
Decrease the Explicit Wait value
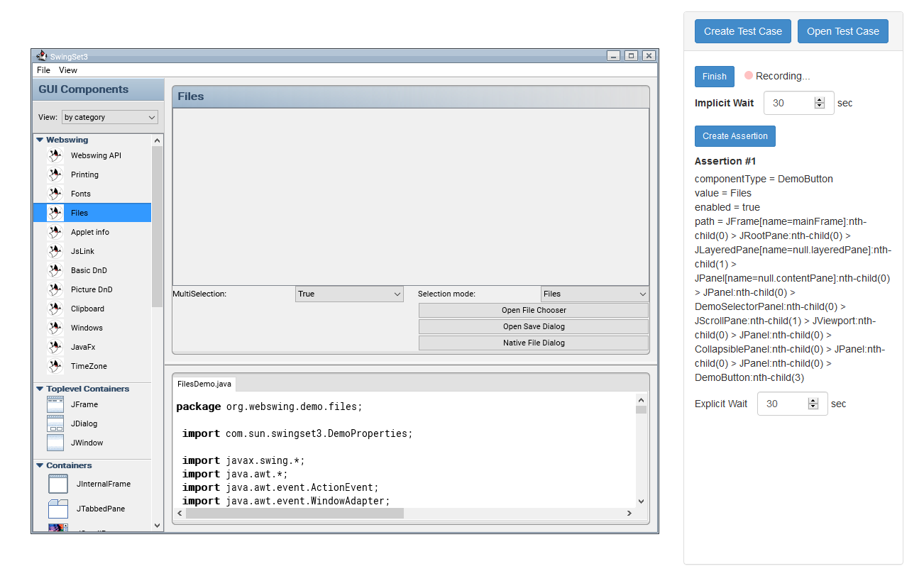click(813, 406)
